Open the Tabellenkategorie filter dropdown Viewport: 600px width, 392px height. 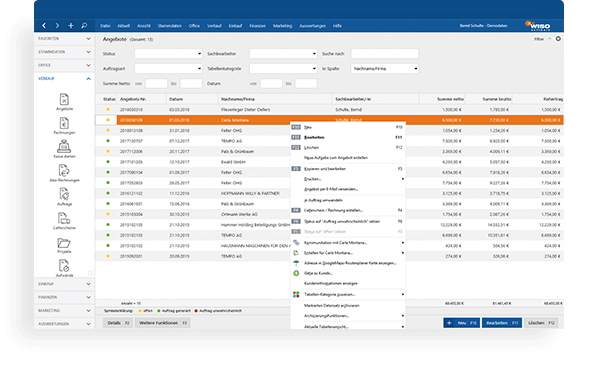(x=283, y=69)
